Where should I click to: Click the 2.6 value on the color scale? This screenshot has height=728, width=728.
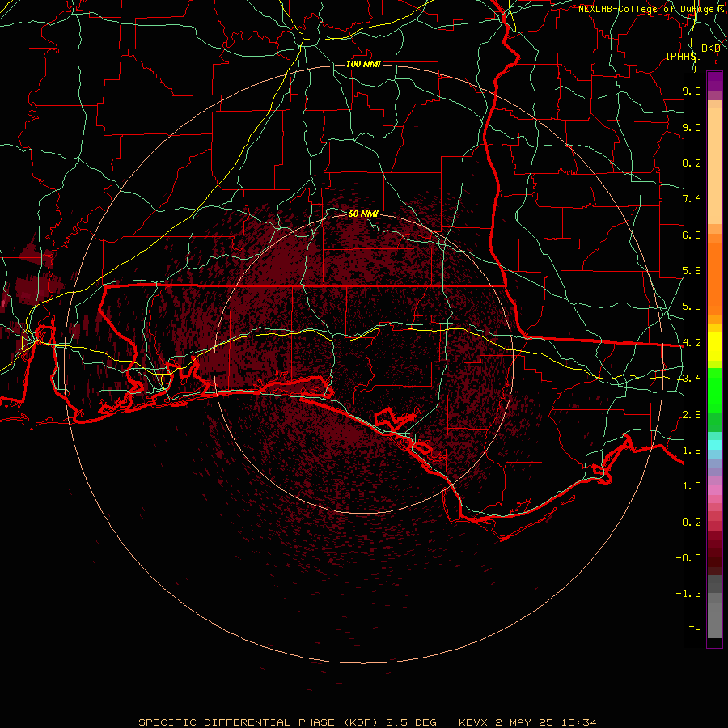[692, 415]
